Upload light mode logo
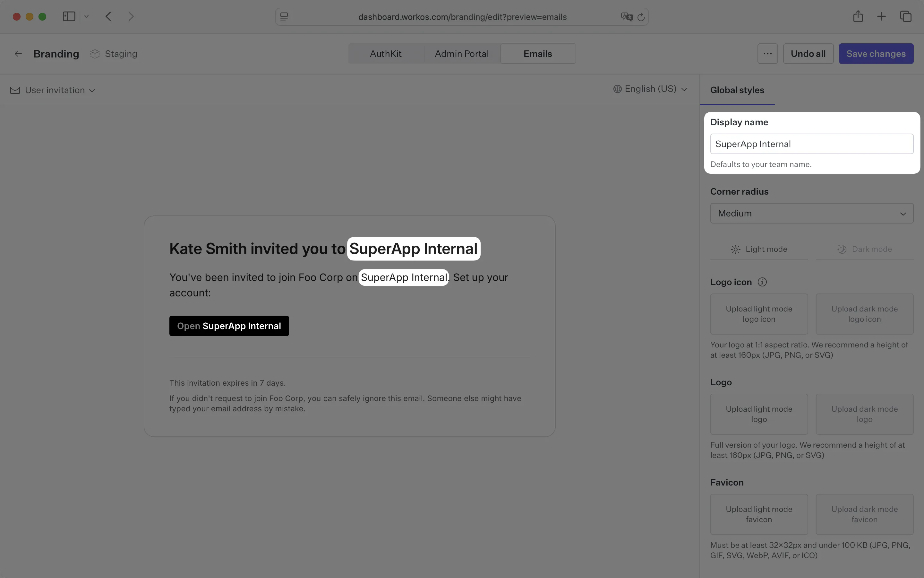This screenshot has height=578, width=924. pyautogui.click(x=759, y=414)
